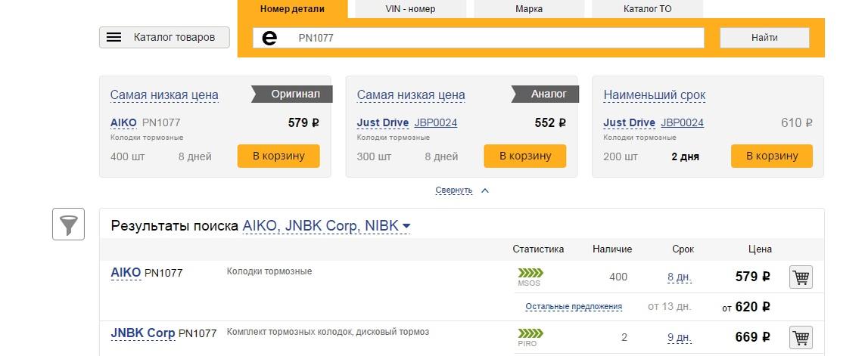Click price 579 ₽ in AIKO results row
The image size is (868, 356).
pyautogui.click(x=753, y=277)
